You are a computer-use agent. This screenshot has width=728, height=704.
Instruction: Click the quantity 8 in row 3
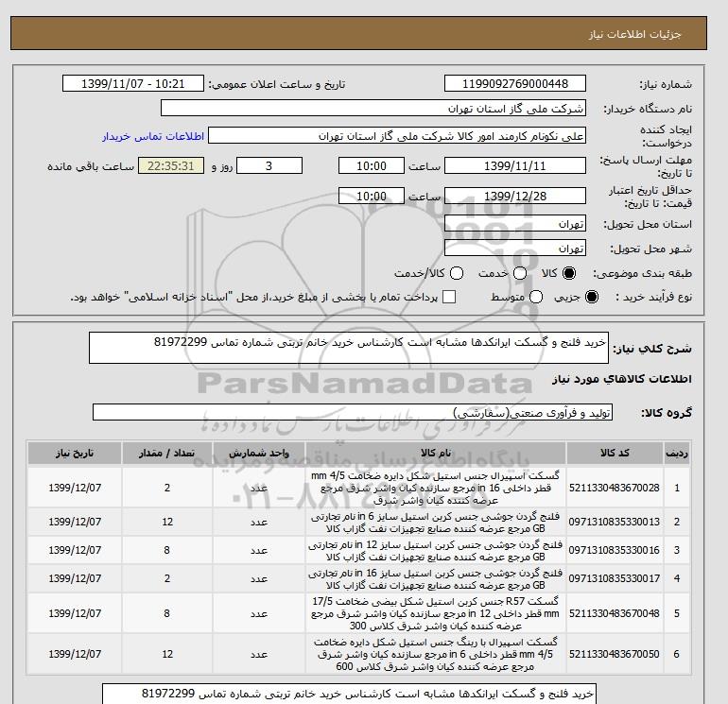pos(167,550)
